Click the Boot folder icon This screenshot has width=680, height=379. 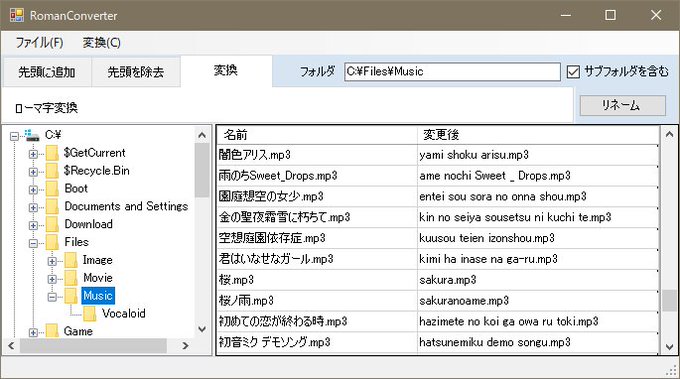52,189
